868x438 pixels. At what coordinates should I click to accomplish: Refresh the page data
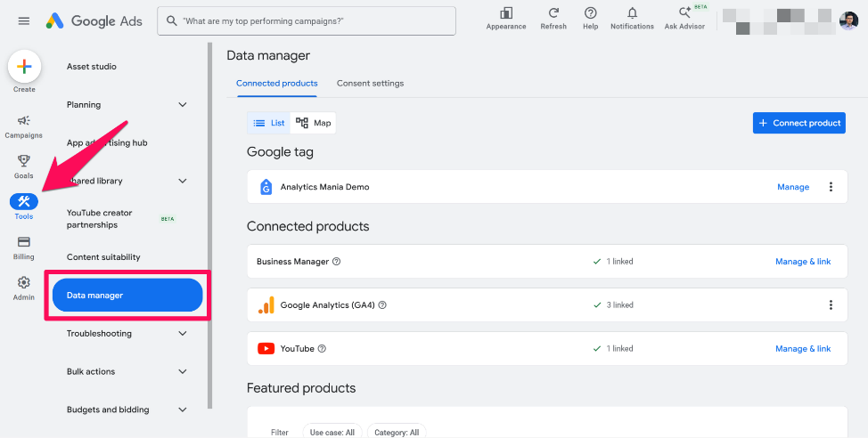pos(553,18)
